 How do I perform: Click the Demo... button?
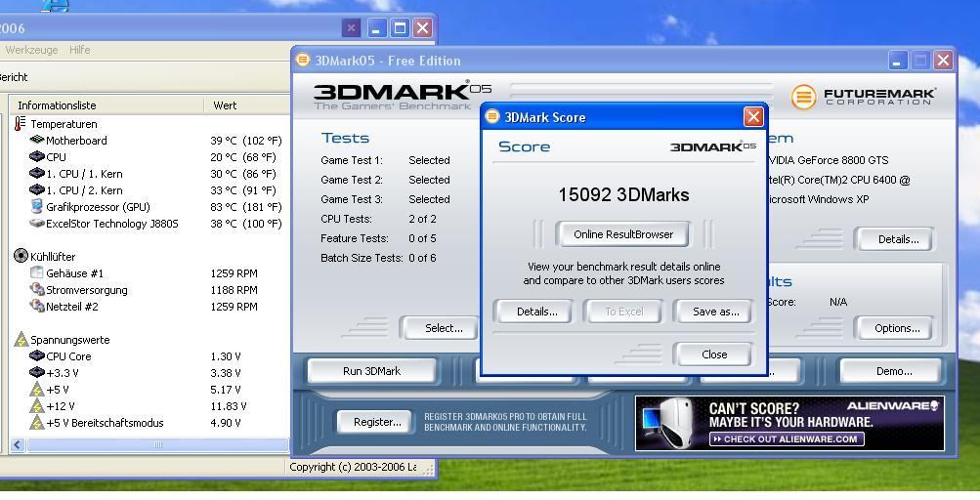893,371
